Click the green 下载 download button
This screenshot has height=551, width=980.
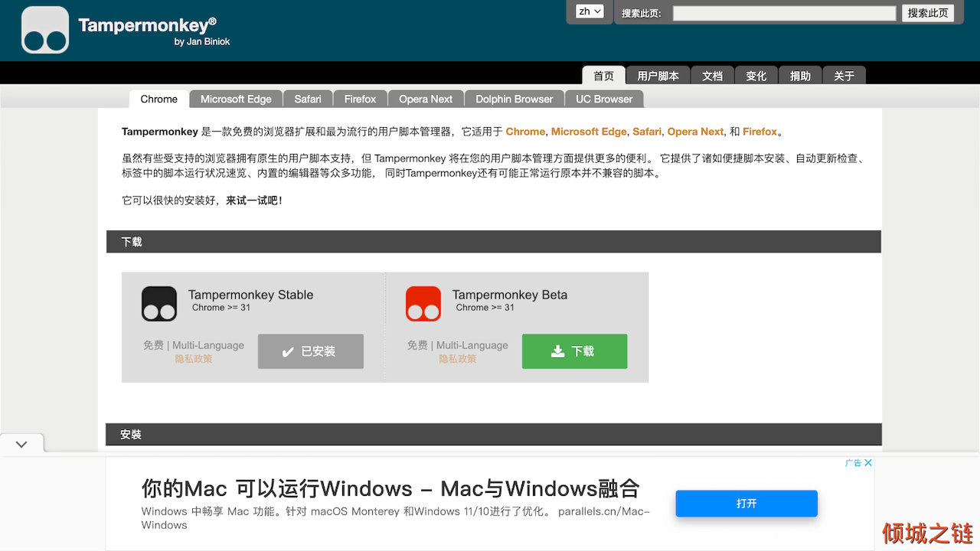tap(574, 351)
